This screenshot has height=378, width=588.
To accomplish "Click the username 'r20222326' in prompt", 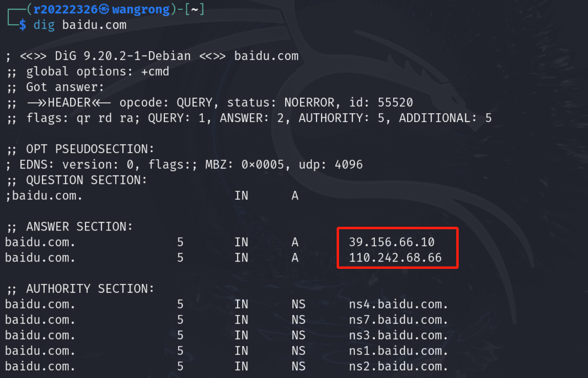I will [65, 9].
